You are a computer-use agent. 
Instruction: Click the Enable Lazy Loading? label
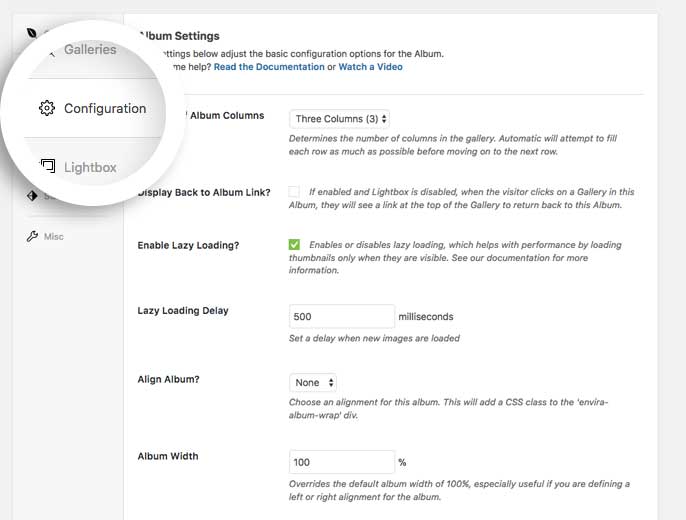(188, 245)
